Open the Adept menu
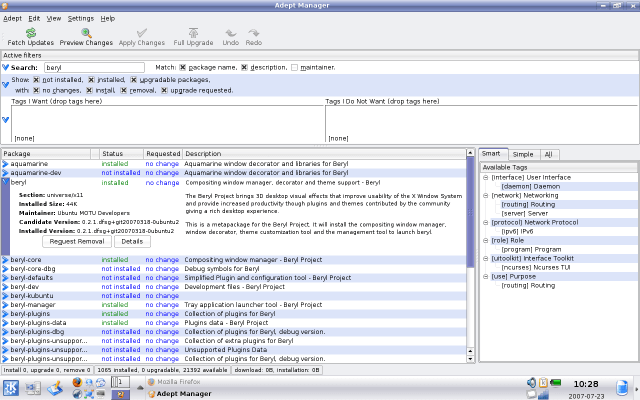Image resolution: width=640 pixels, height=400 pixels. [x=12, y=18]
